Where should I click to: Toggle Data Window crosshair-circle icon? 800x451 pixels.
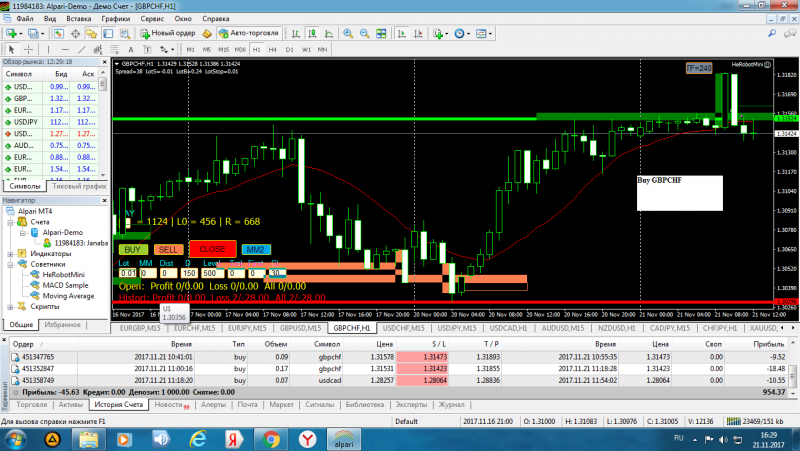76,34
